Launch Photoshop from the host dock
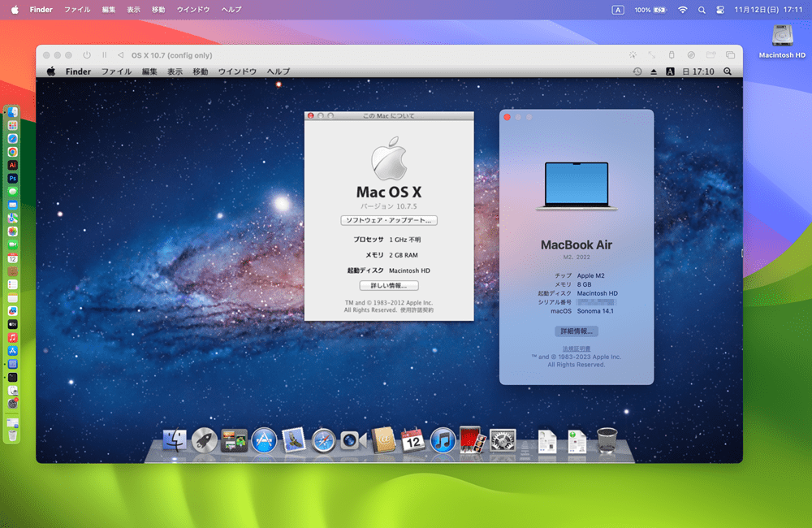 tap(12, 178)
